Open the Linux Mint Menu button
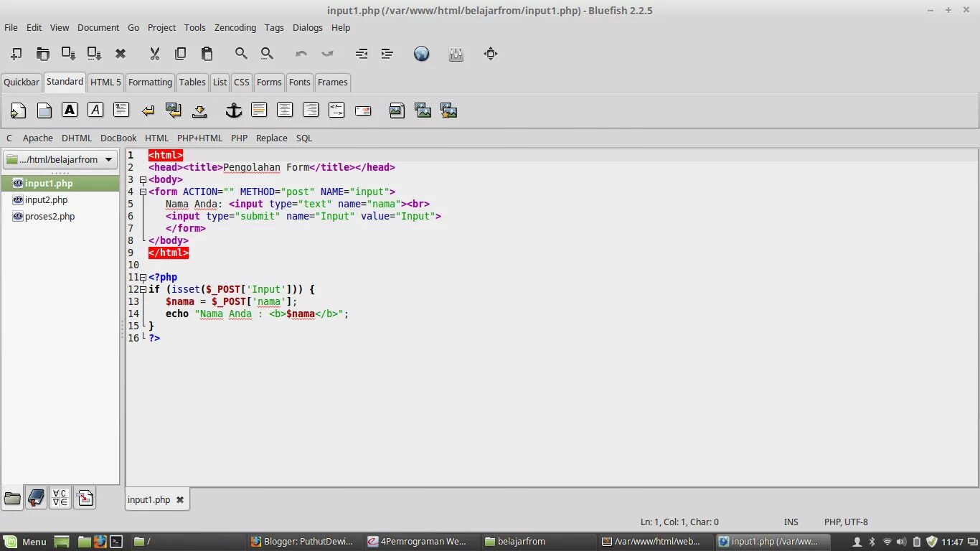The image size is (980, 551). pos(26,542)
